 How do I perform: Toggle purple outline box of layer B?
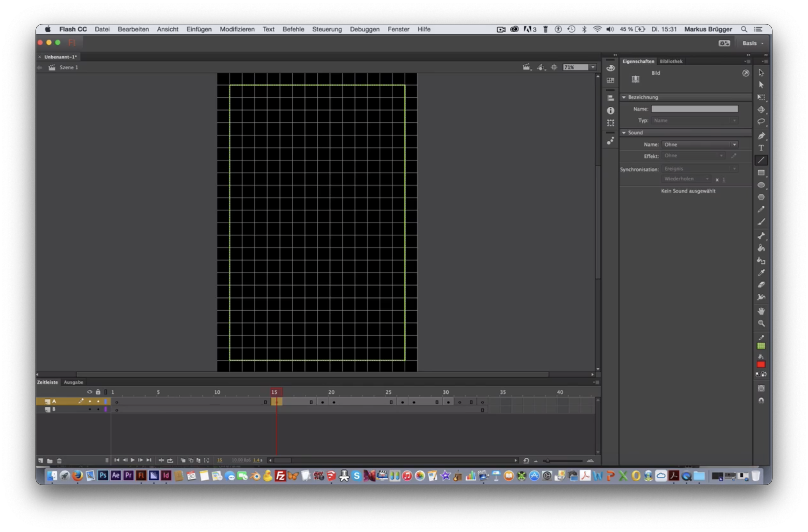pyautogui.click(x=106, y=410)
